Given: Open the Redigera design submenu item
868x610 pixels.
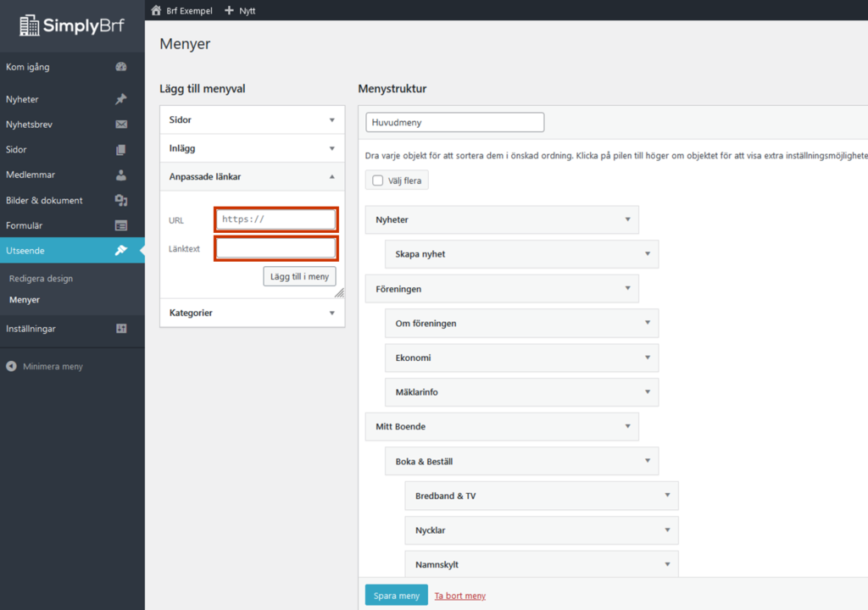Looking at the screenshot, I should (41, 279).
